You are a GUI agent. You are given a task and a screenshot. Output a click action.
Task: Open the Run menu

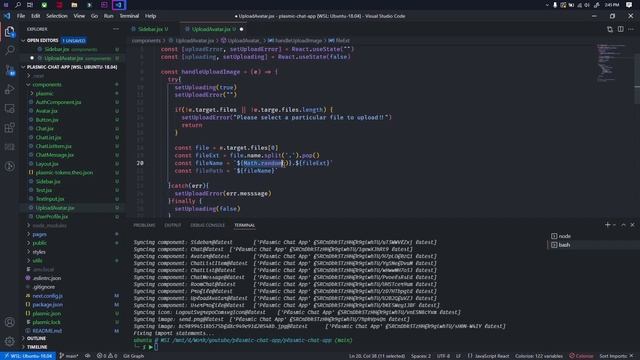108,16
